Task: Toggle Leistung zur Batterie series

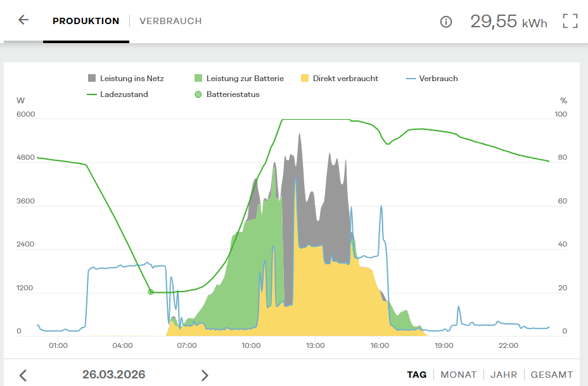Action: point(239,79)
